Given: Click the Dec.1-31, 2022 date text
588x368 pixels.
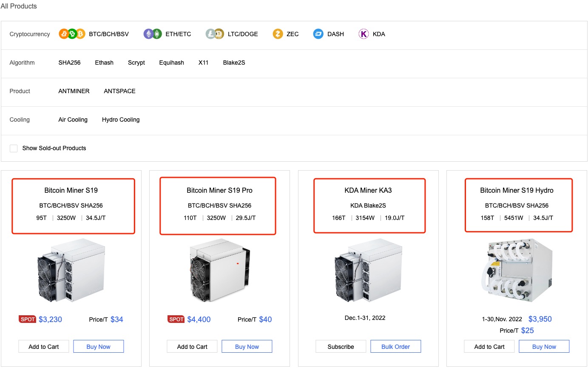Looking at the screenshot, I should [x=365, y=318].
